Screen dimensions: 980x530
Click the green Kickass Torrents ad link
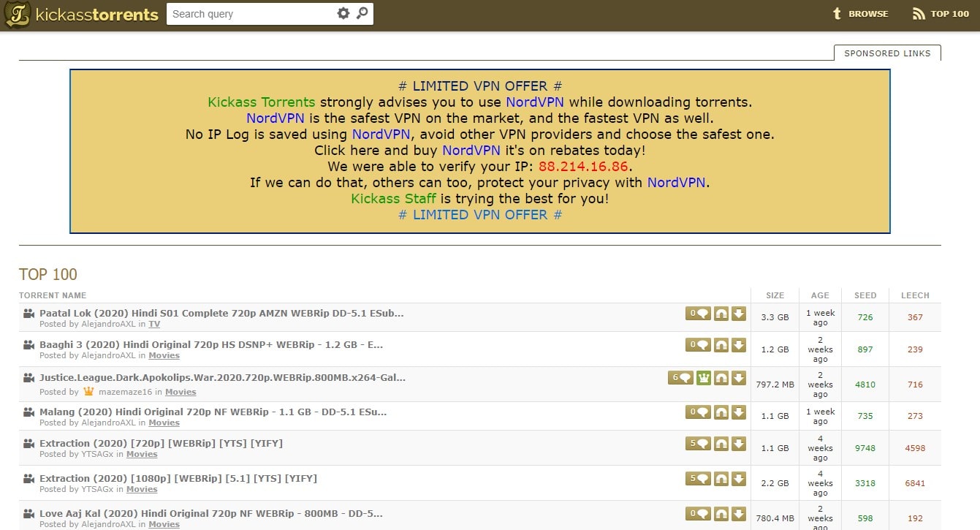pyautogui.click(x=262, y=102)
